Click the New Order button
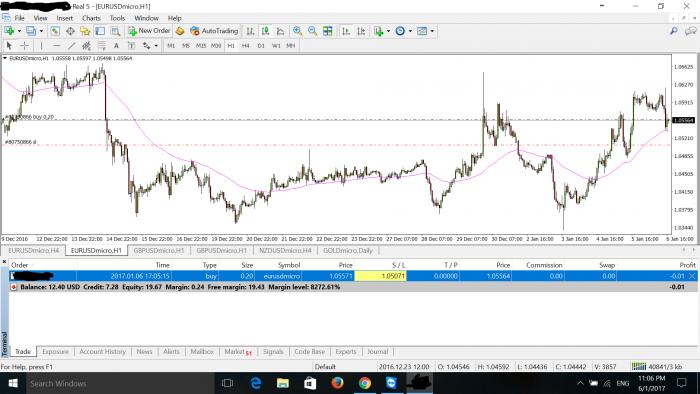Image resolution: width=700 pixels, height=394 pixels. coord(149,31)
